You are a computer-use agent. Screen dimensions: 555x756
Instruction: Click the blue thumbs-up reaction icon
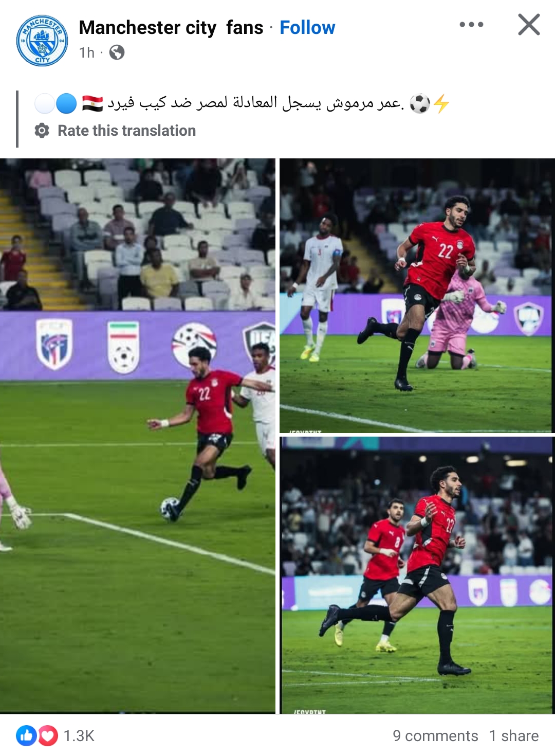pos(26,735)
